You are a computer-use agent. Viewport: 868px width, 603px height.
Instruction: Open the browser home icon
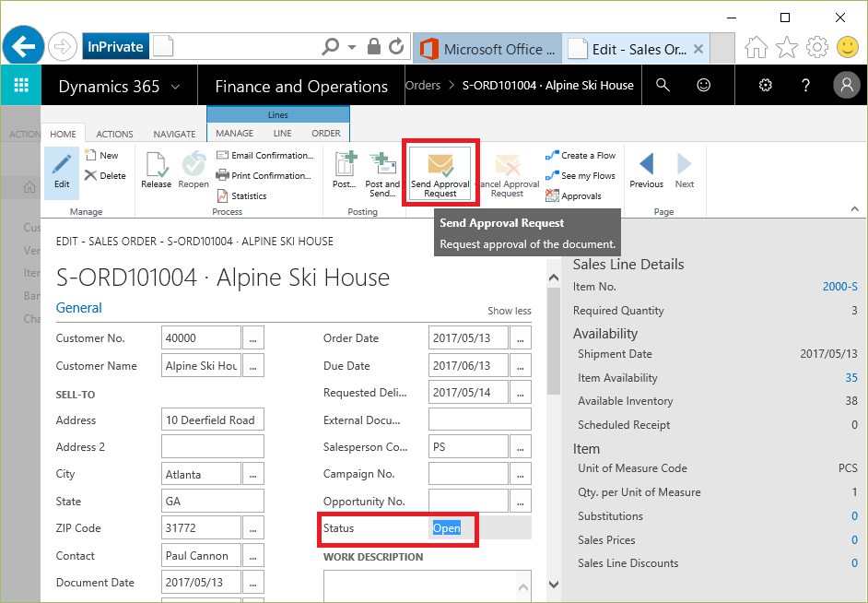point(757,48)
